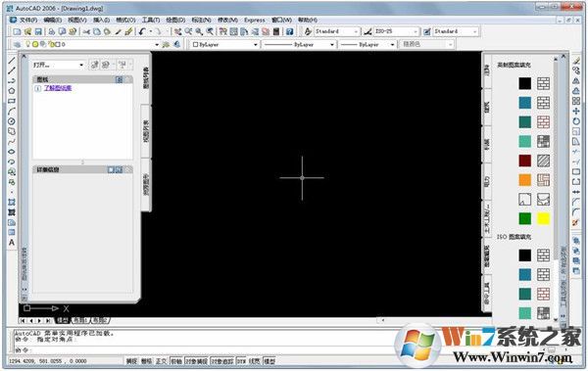This screenshot has width=588, height=371.
Task: Select the Rectangle draw tool
Action: click(12, 101)
